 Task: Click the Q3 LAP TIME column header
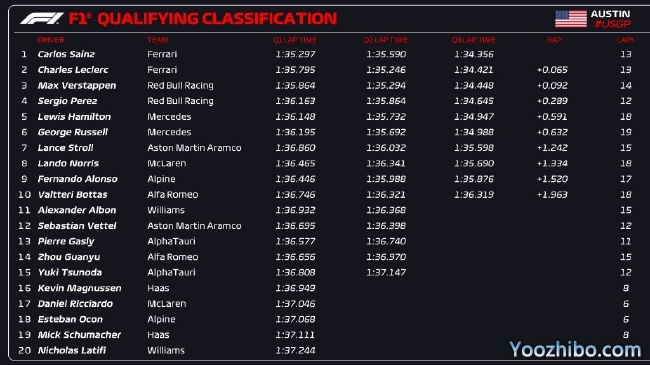473,40
